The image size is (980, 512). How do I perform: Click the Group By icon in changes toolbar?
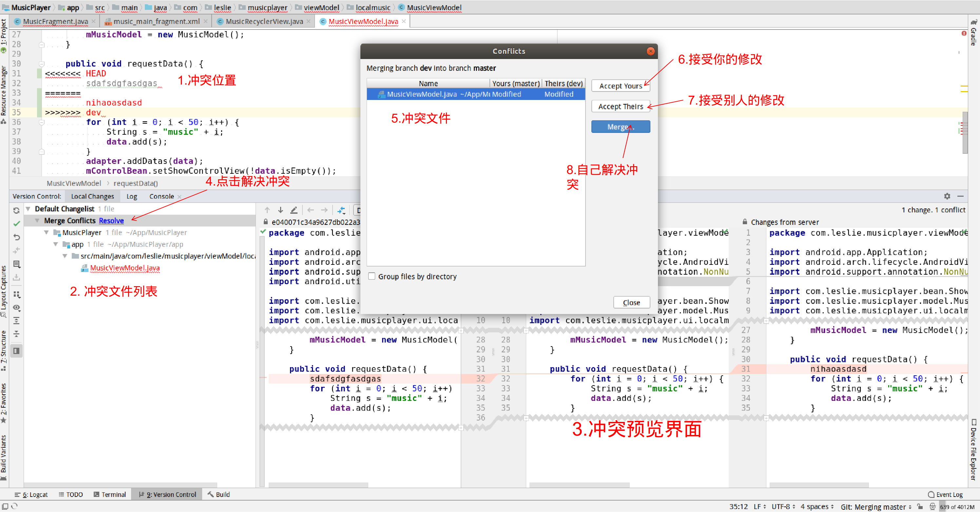[16, 294]
